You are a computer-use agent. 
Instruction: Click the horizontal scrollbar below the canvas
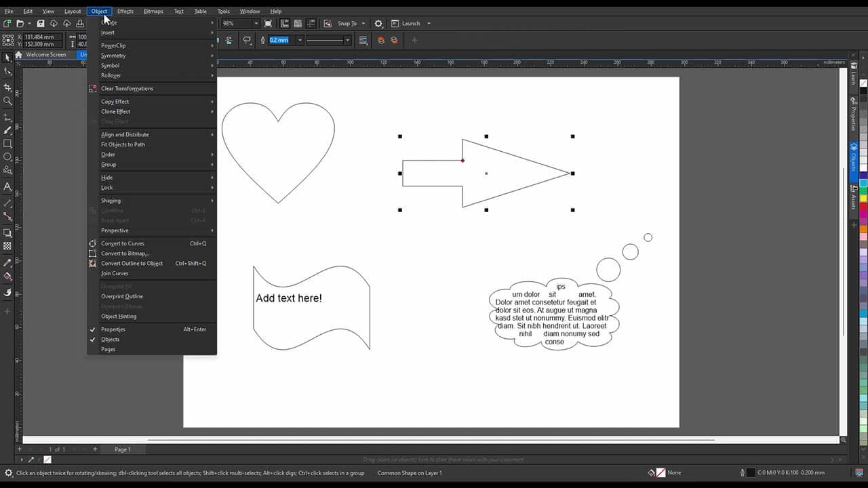(x=431, y=440)
